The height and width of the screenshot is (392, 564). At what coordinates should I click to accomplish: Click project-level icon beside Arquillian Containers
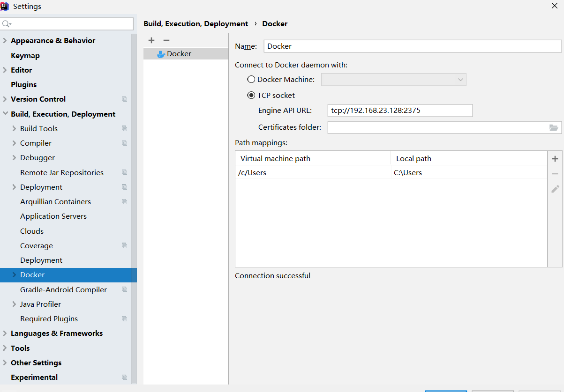tap(124, 201)
